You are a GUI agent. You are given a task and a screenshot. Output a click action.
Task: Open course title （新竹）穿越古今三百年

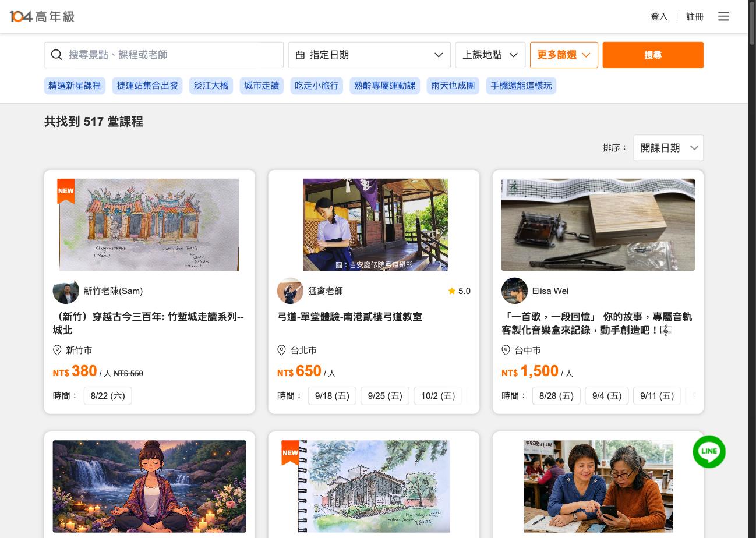[x=149, y=323]
